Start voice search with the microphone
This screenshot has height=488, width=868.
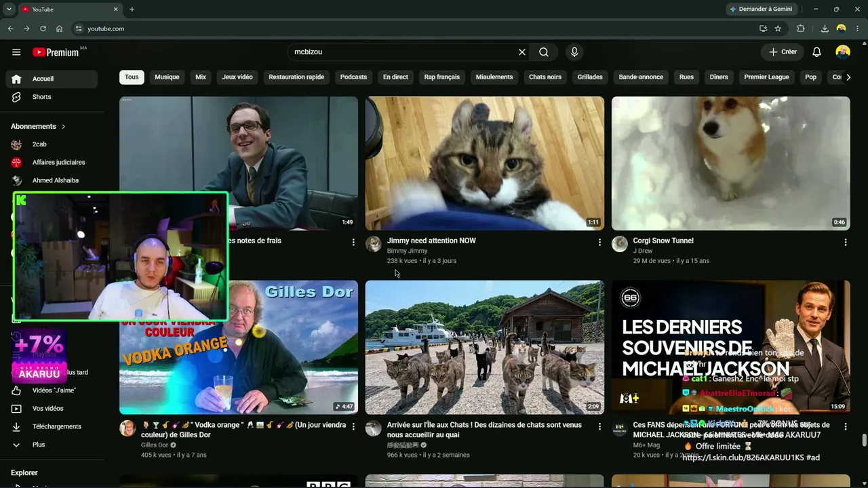coord(574,52)
